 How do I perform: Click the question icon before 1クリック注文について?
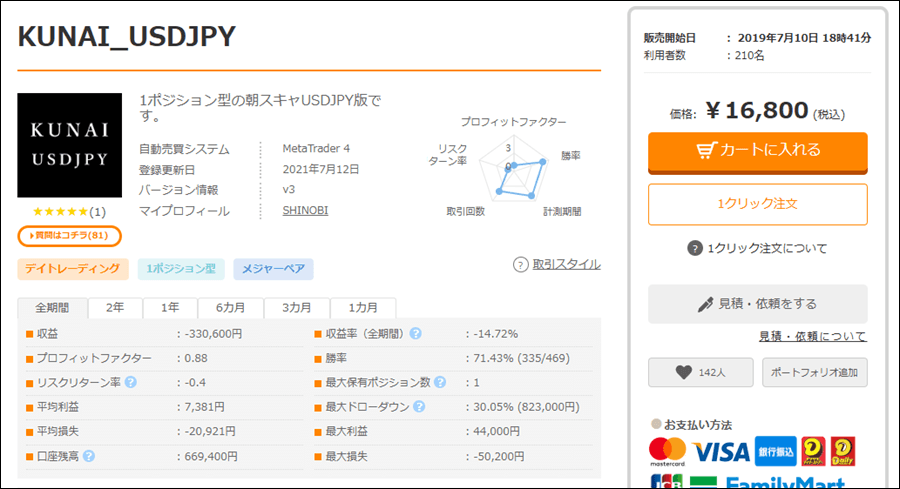pyautogui.click(x=695, y=249)
